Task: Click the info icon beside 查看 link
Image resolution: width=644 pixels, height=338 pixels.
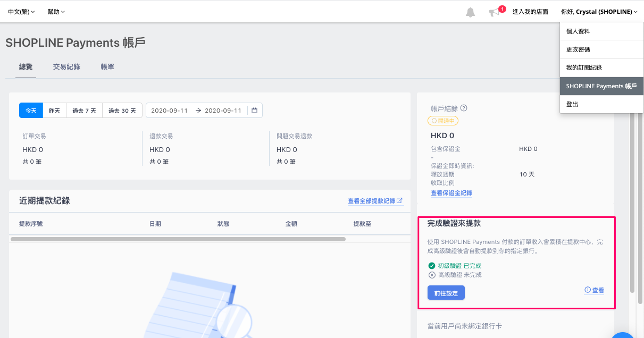Action: pyautogui.click(x=588, y=290)
